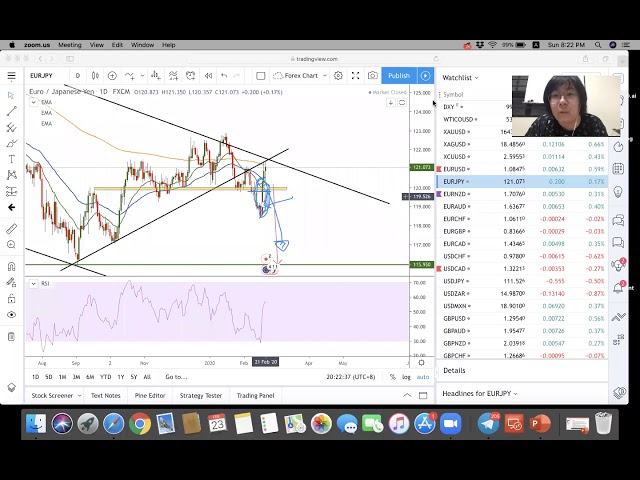
Task: Select the 1Y time range
Action: (120, 377)
